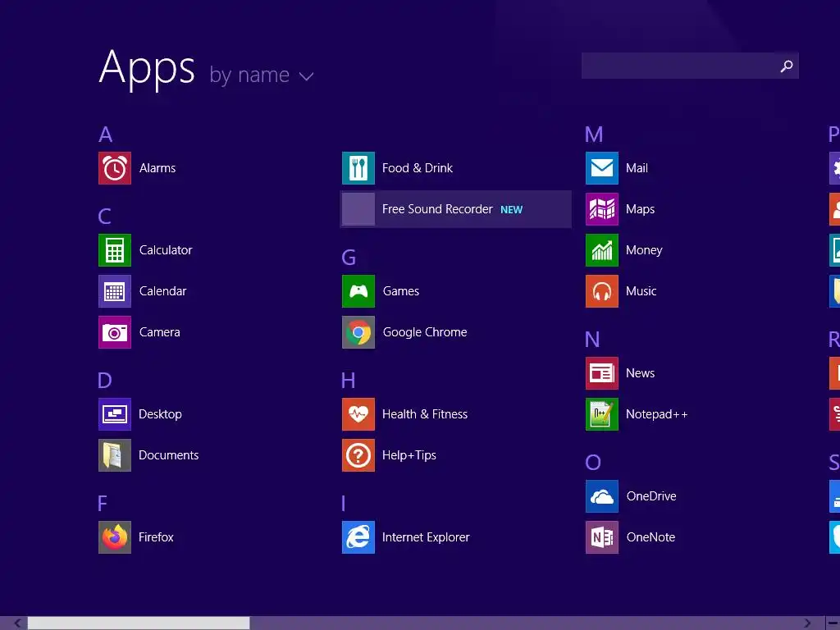This screenshot has height=630, width=840.
Task: Click the 'OneNote' app name
Action: pos(651,537)
